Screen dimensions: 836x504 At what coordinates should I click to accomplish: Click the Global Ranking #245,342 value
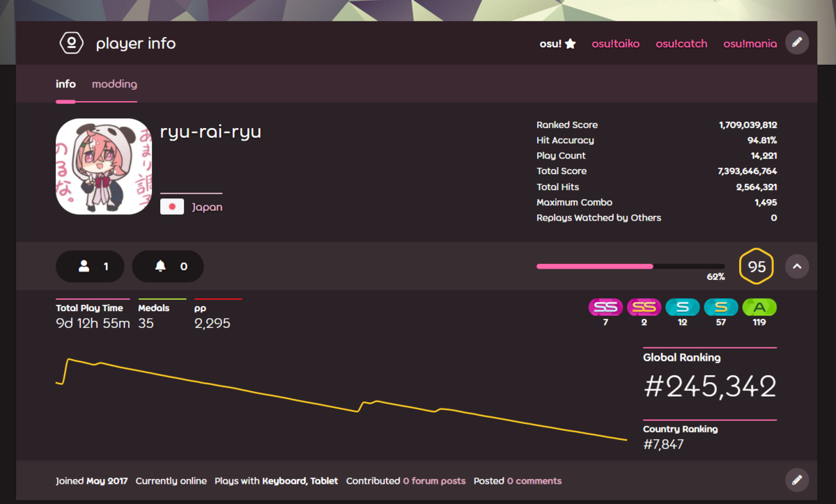(710, 386)
